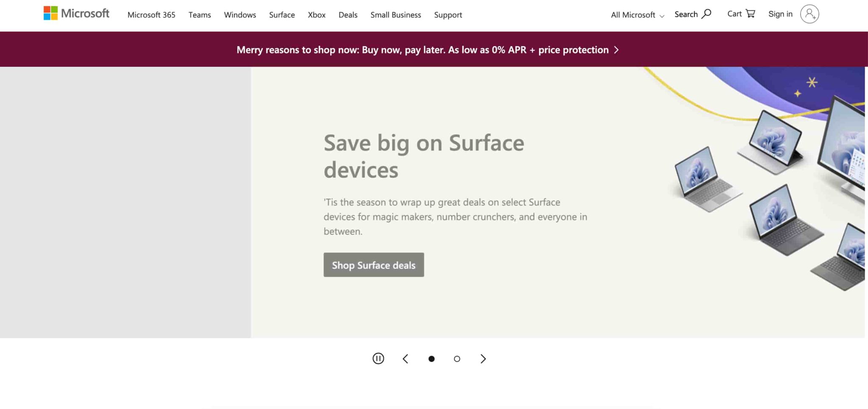Advance to next carousel slide
This screenshot has width=868, height=409.
tap(483, 359)
